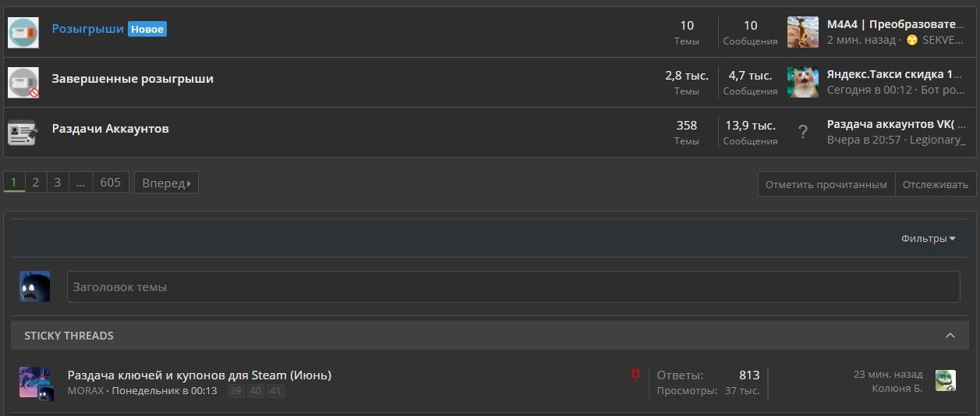Open the M4A4 last post avatar thumbnail
Viewport: 980px width, 416px height.
pos(803,32)
